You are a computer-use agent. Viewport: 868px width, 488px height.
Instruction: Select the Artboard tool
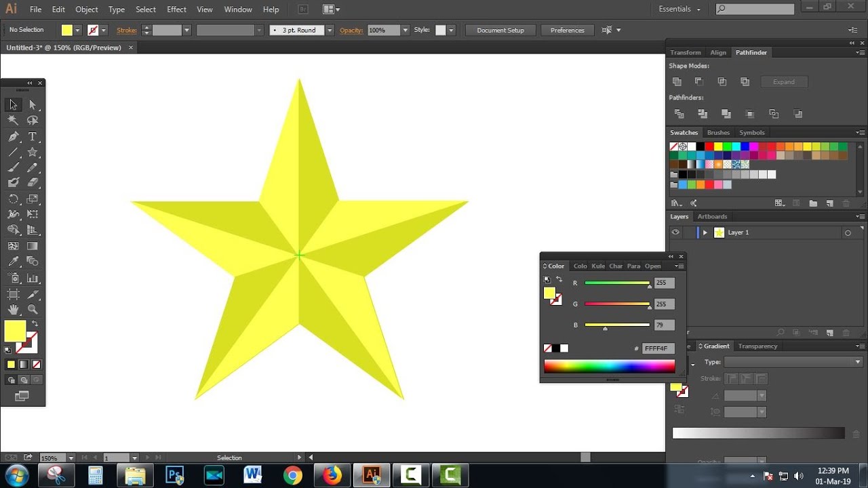[x=13, y=293]
